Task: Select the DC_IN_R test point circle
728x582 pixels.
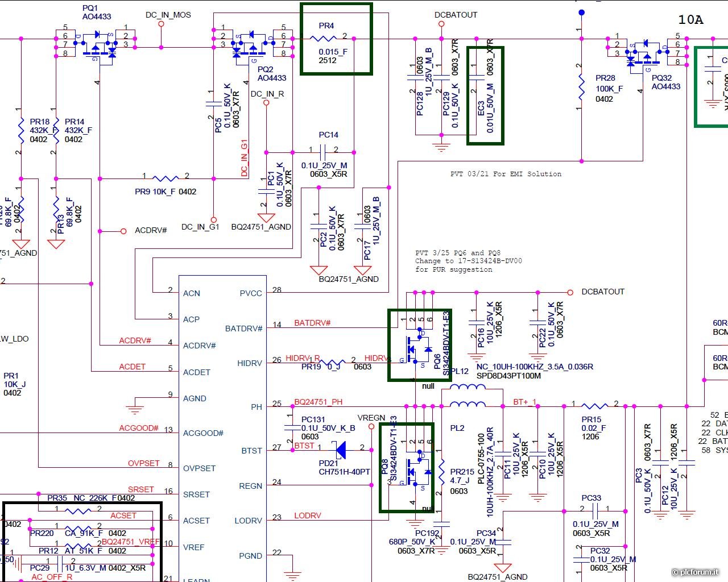Action: [266, 103]
